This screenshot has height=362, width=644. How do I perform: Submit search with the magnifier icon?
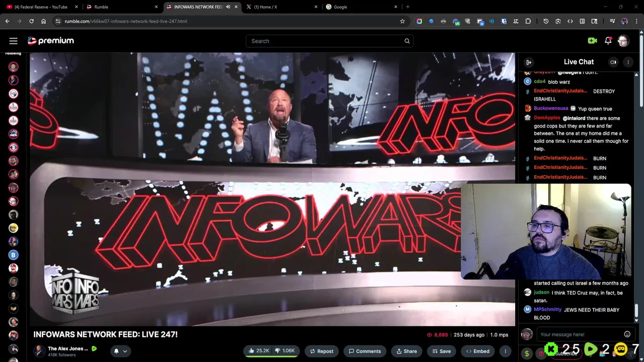coord(407,41)
